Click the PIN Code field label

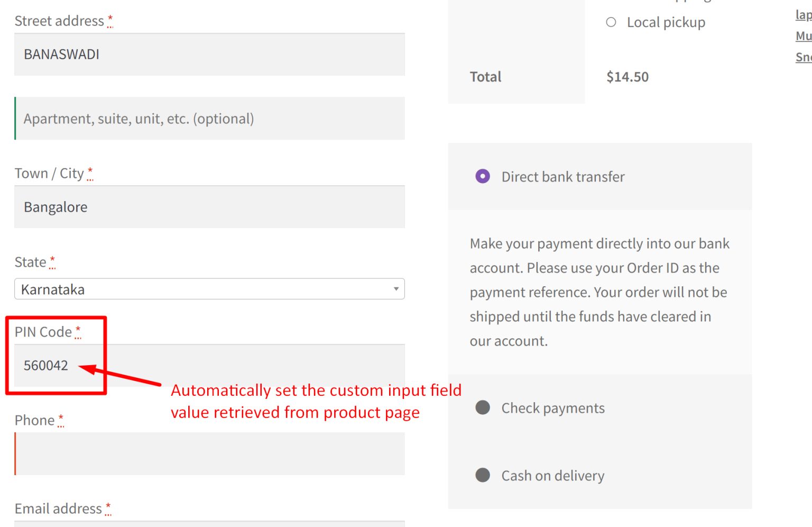(x=44, y=332)
